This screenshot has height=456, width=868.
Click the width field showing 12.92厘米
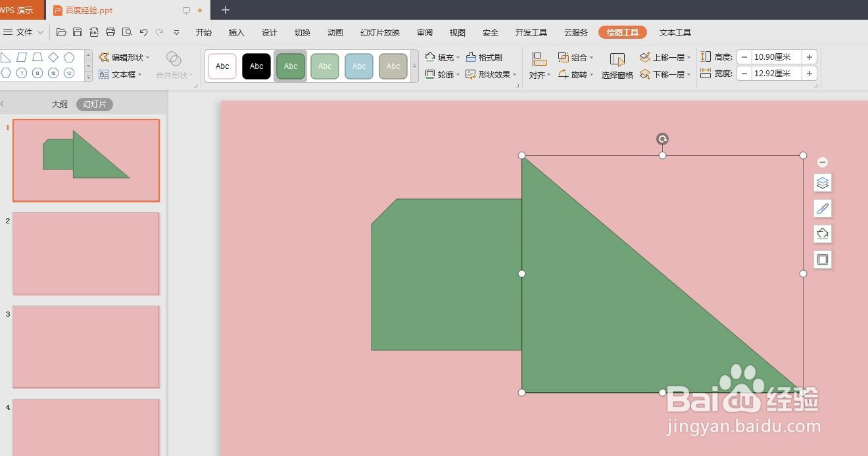777,74
